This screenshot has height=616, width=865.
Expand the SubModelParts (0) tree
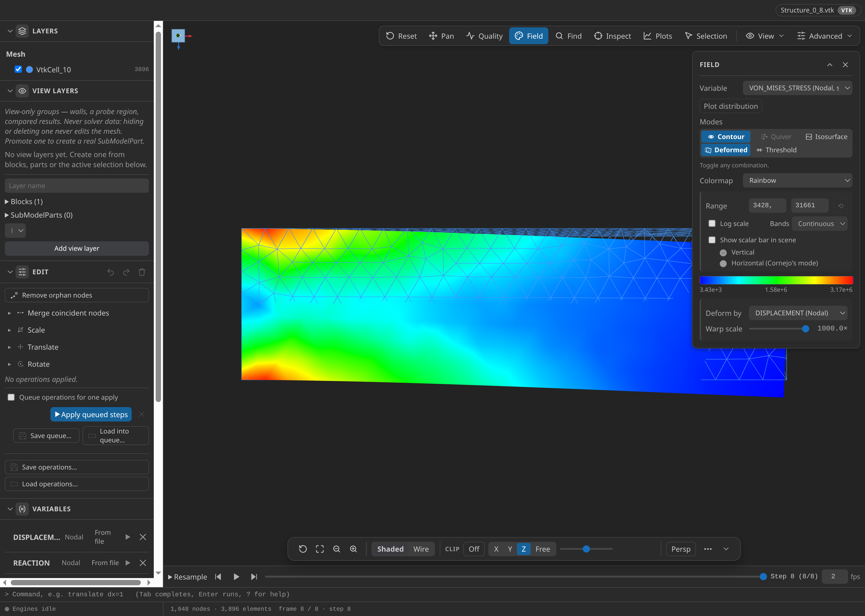38,215
